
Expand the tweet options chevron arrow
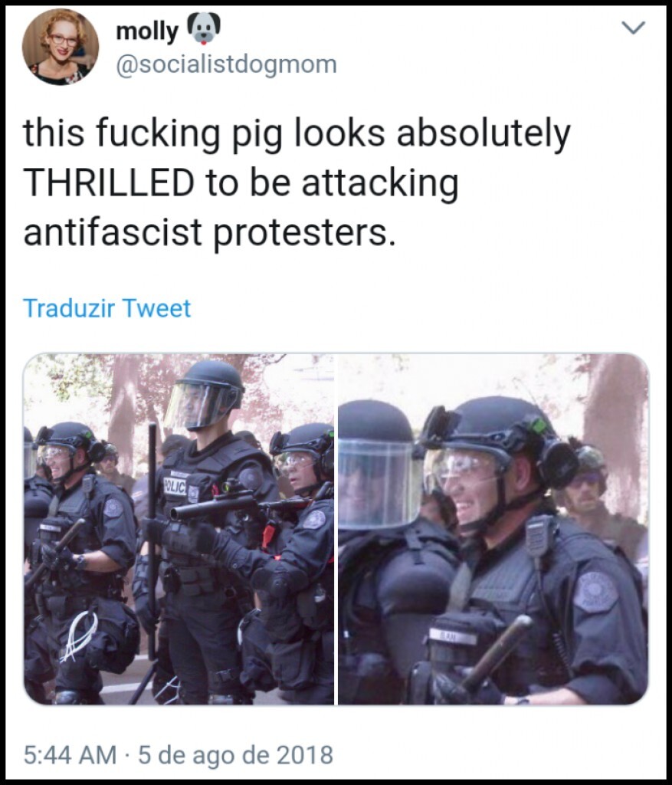coord(634,27)
